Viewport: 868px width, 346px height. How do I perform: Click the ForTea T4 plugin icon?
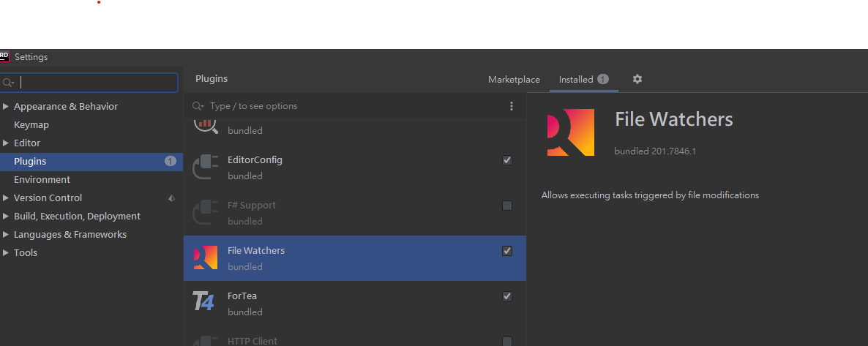pyautogui.click(x=203, y=301)
